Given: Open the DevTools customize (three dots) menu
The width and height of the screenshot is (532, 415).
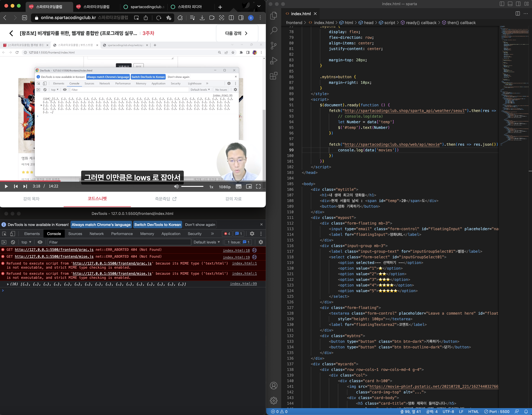Looking at the screenshot, I should click(261, 234).
